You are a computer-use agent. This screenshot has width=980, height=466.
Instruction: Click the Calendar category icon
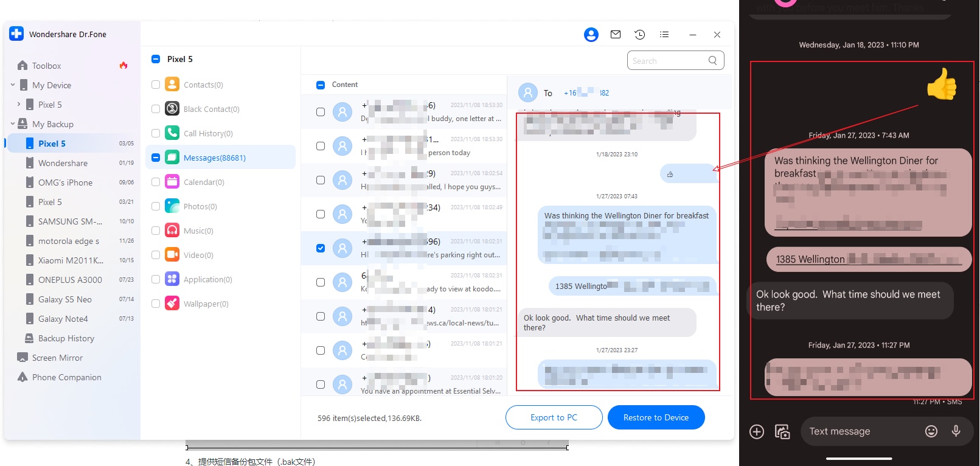tap(172, 182)
